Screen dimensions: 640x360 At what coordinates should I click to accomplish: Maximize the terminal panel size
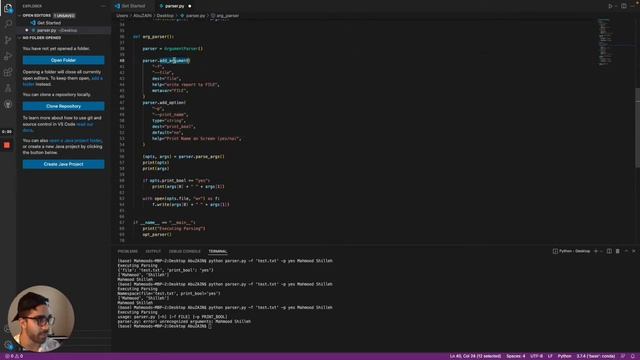click(626, 251)
